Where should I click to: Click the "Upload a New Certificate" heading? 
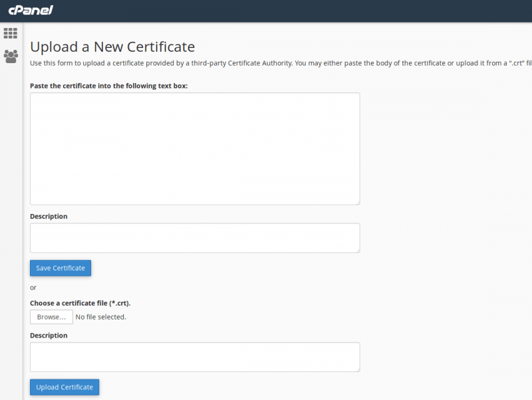point(112,47)
